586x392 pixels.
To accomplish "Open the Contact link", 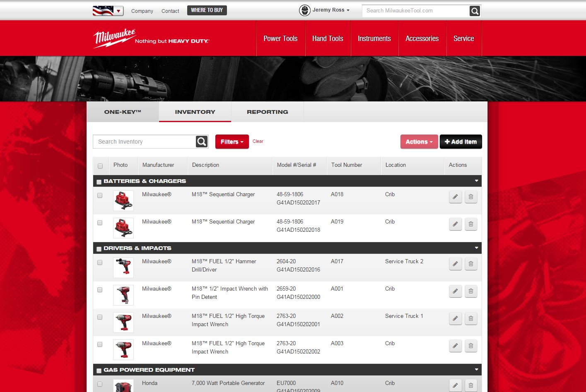I will 170,11.
